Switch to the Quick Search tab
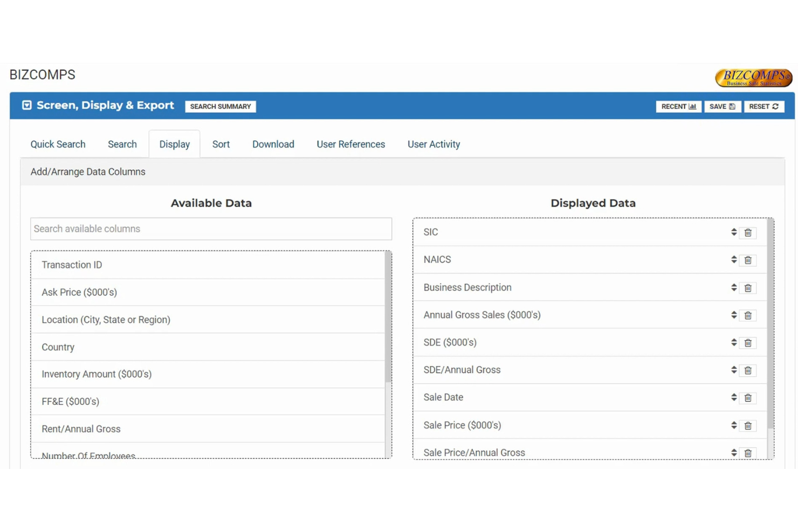798x532 pixels. click(58, 144)
